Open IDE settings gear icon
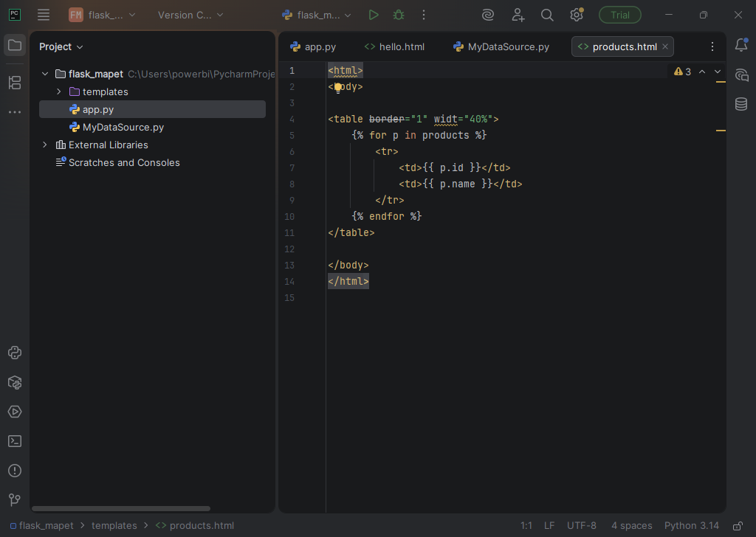This screenshot has height=537, width=756. (576, 15)
